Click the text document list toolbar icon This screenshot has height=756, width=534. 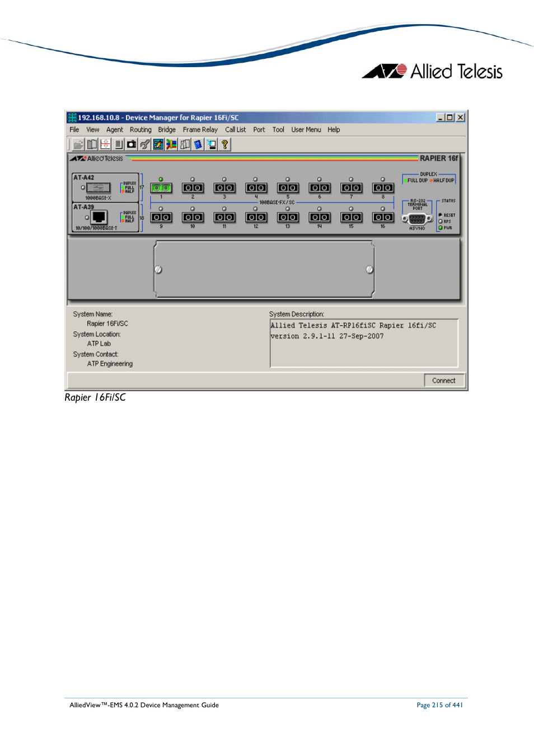118,144
